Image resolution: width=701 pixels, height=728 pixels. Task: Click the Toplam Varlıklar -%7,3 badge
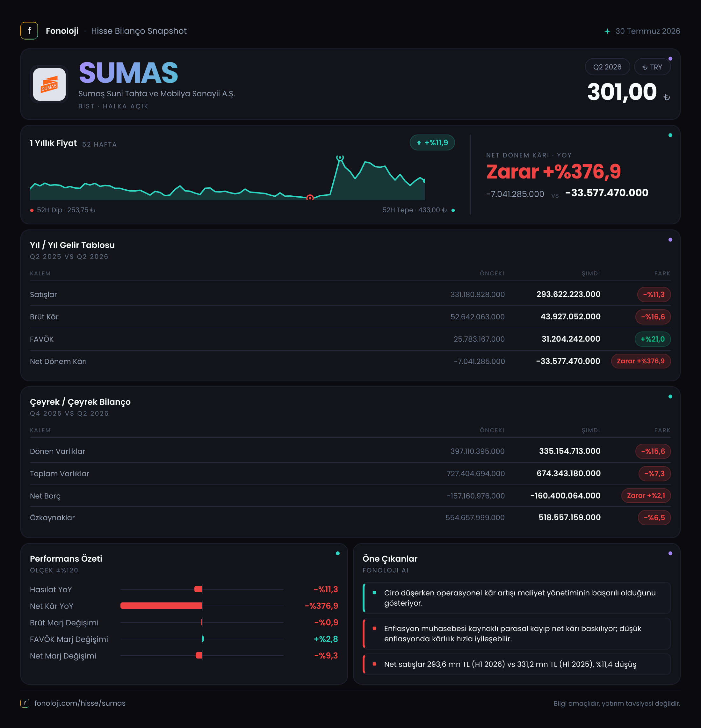[654, 474]
